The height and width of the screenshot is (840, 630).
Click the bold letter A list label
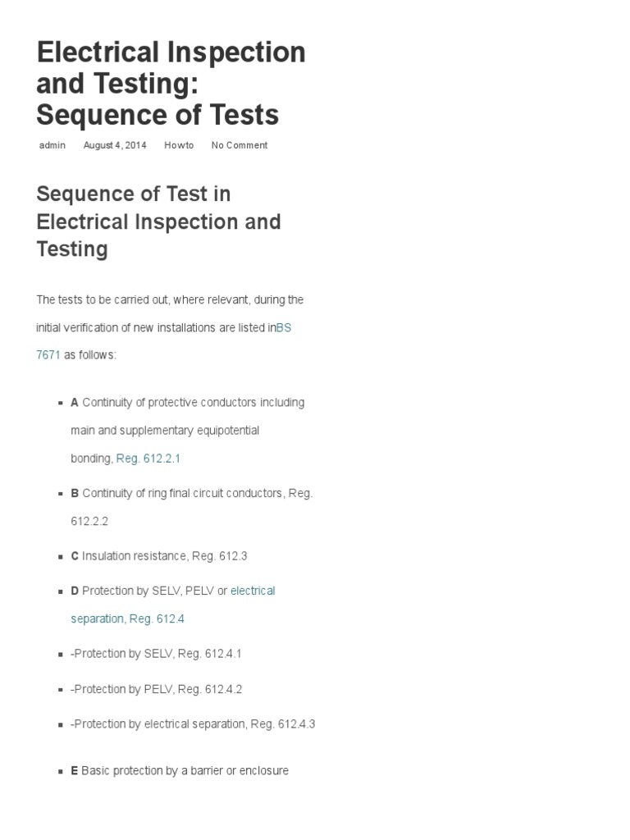75,403
